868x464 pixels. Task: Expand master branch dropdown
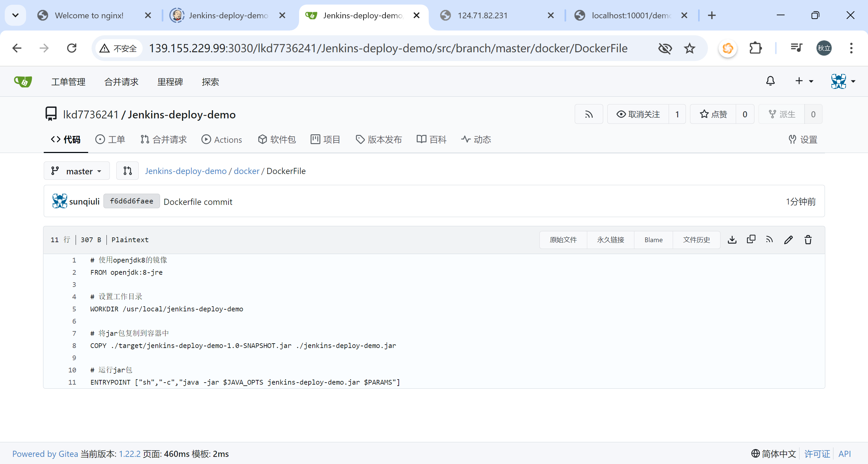[x=77, y=171]
